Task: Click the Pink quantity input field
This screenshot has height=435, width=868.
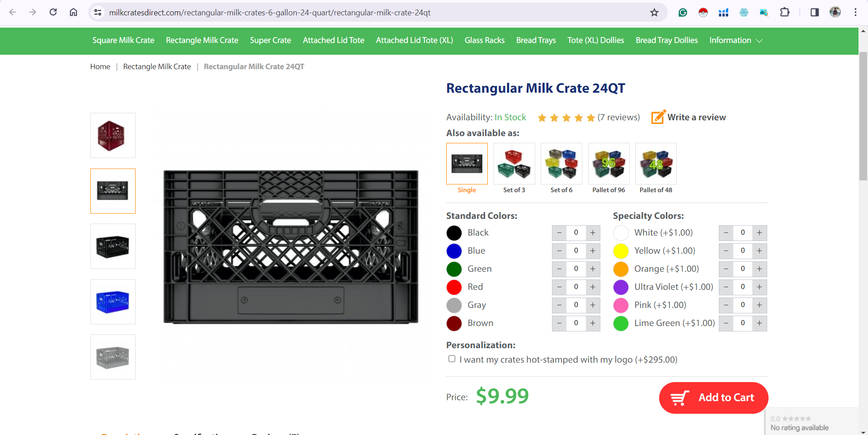Action: pyautogui.click(x=743, y=305)
